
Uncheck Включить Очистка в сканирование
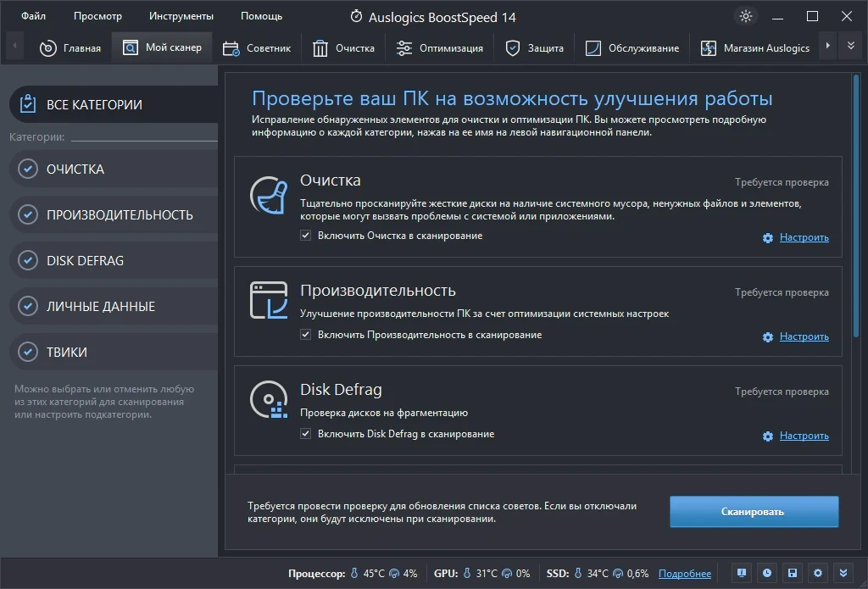point(305,236)
